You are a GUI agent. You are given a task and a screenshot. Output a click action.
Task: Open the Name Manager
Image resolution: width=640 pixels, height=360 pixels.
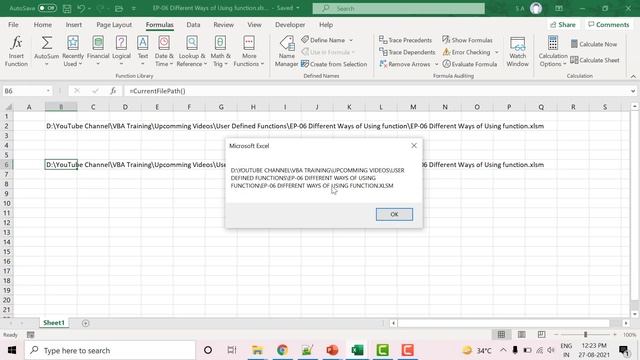(287, 51)
